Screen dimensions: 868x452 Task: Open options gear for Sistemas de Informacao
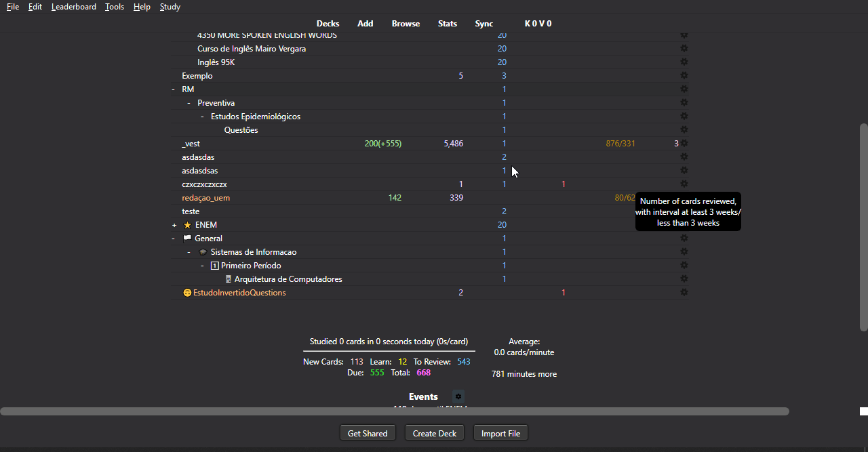[x=684, y=252]
